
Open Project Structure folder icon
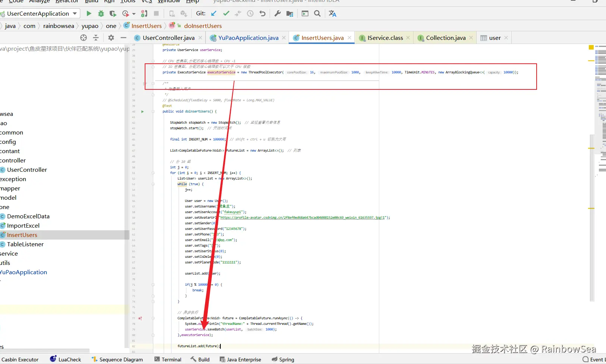pyautogui.click(x=290, y=13)
